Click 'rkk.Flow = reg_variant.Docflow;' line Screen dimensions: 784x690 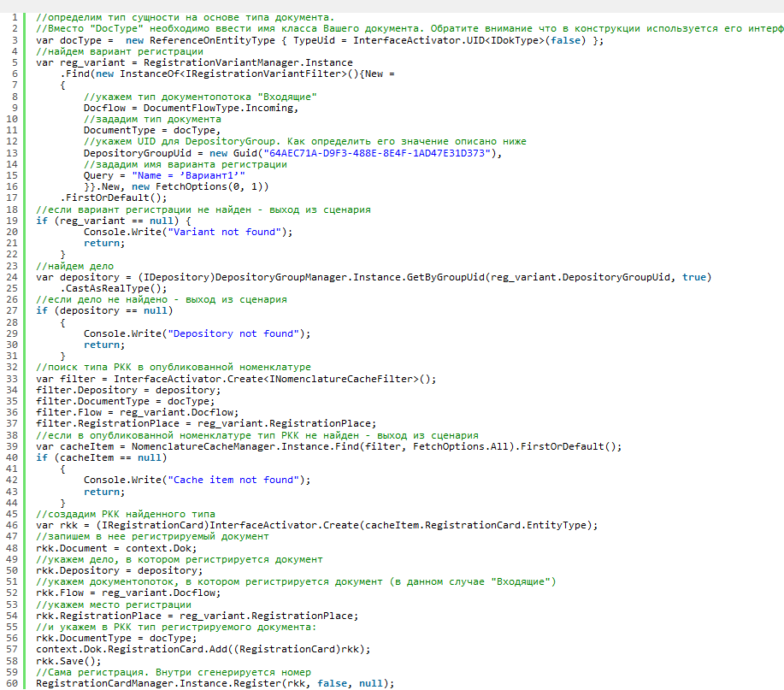click(128, 593)
